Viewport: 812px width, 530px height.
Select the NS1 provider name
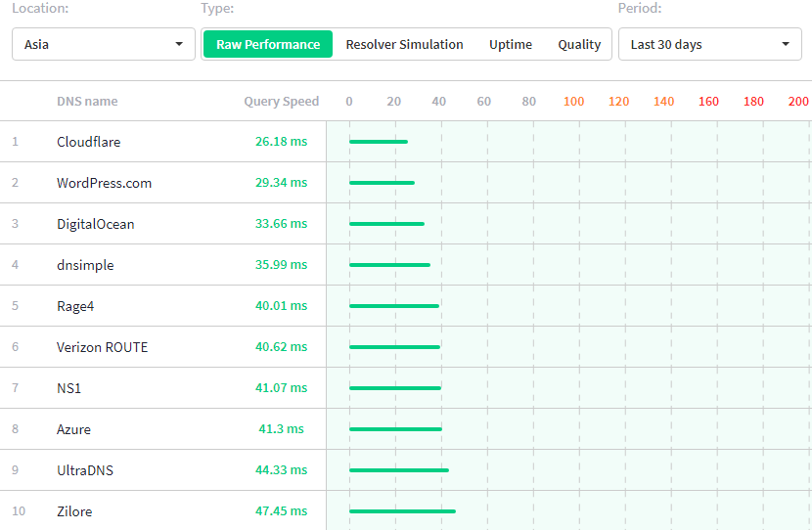[68, 388]
